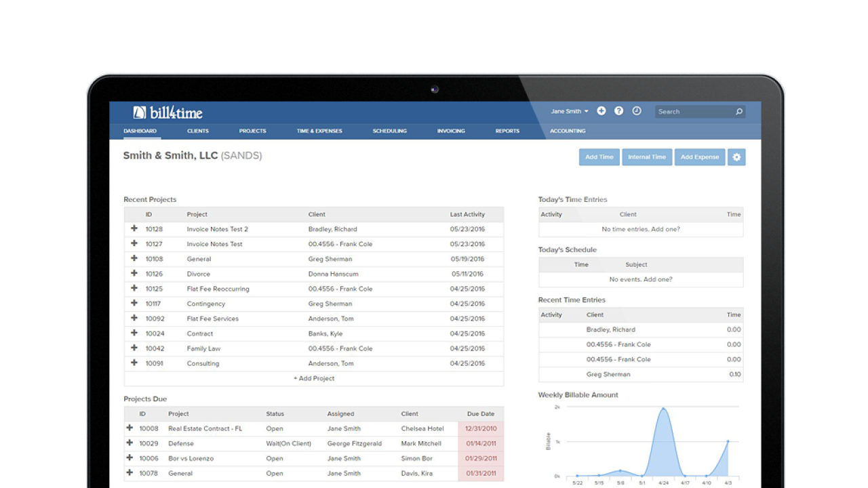The width and height of the screenshot is (868, 488).
Task: Expand due project 10078 General row
Action: [x=130, y=473]
